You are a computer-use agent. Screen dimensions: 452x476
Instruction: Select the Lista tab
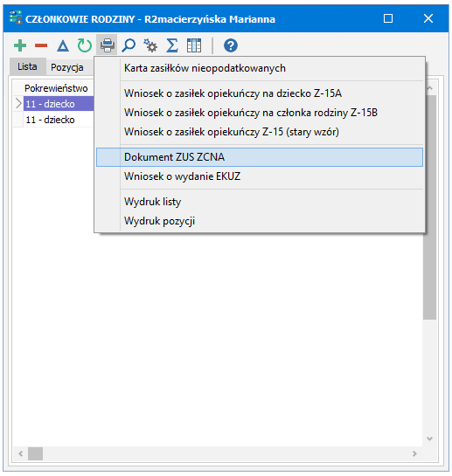27,66
